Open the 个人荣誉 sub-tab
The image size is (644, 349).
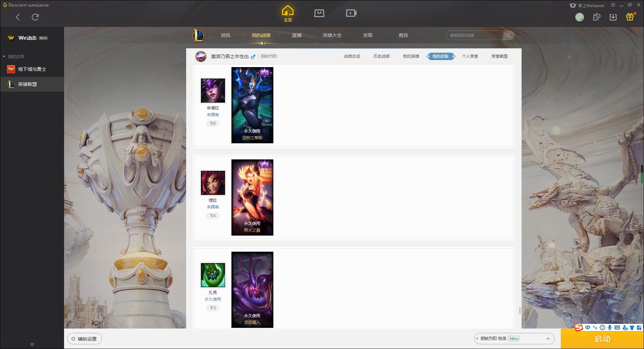coord(470,56)
